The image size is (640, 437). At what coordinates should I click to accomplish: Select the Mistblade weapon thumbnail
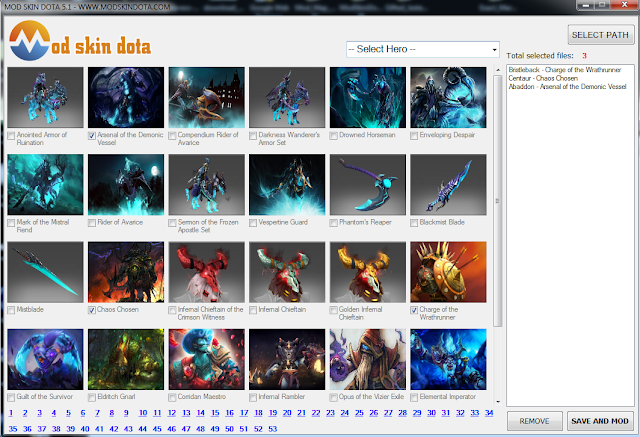45,272
